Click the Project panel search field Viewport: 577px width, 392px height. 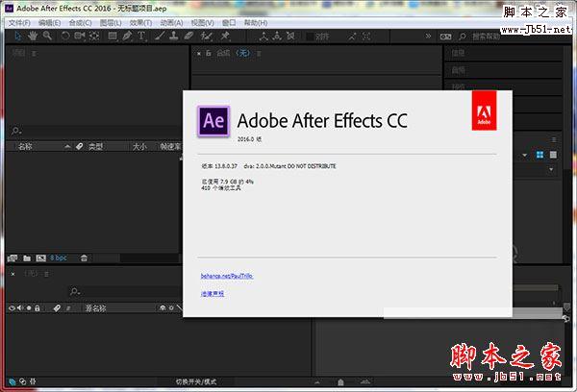[95, 131]
